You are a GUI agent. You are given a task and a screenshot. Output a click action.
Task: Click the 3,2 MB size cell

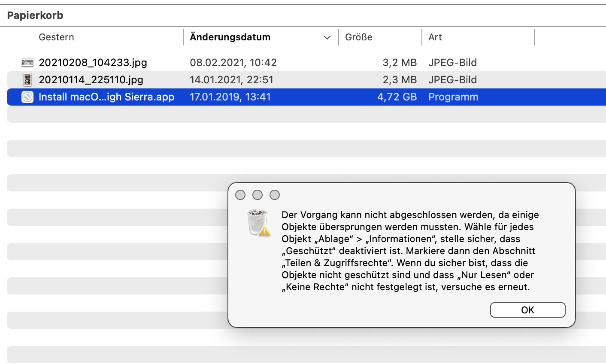(400, 63)
